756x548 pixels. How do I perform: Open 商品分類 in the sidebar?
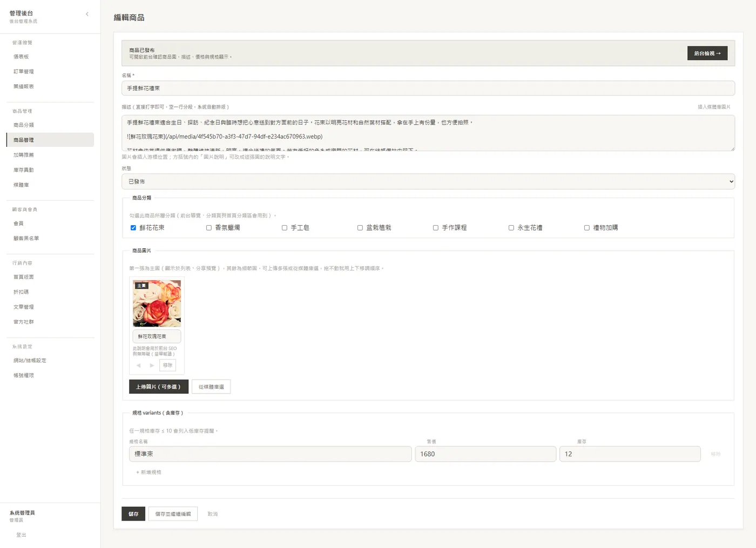(50, 125)
